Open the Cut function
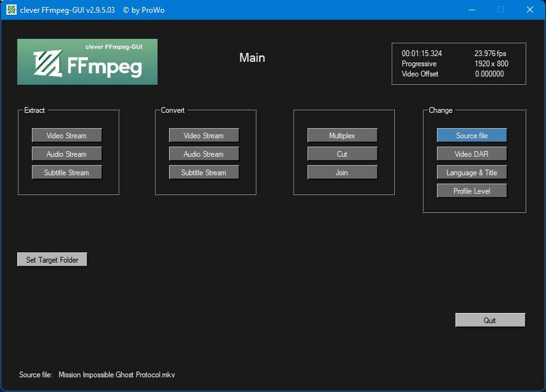Viewport: 546px width, 392px height. (x=342, y=154)
